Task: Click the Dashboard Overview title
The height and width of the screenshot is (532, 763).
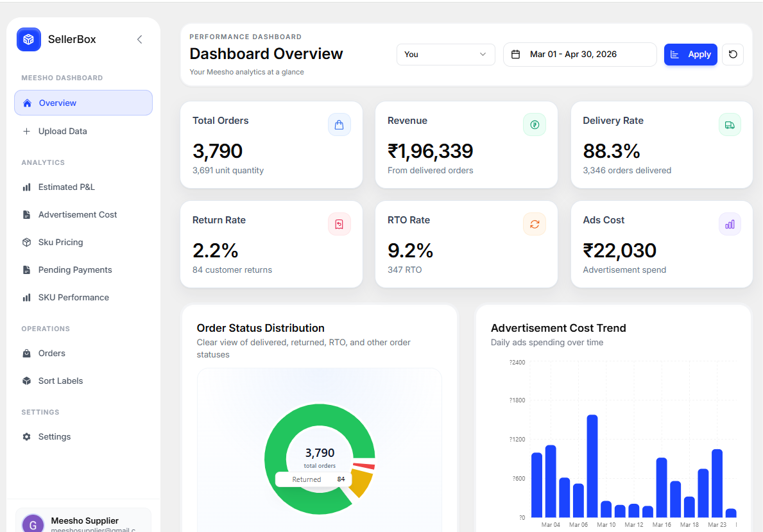Action: (266, 53)
